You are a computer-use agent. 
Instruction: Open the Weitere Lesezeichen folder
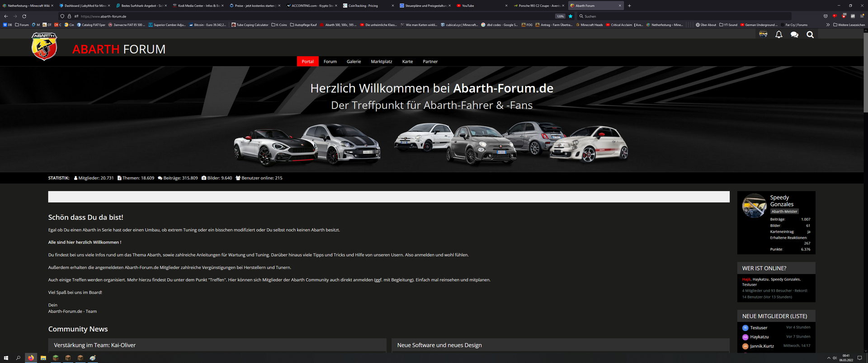coord(849,25)
